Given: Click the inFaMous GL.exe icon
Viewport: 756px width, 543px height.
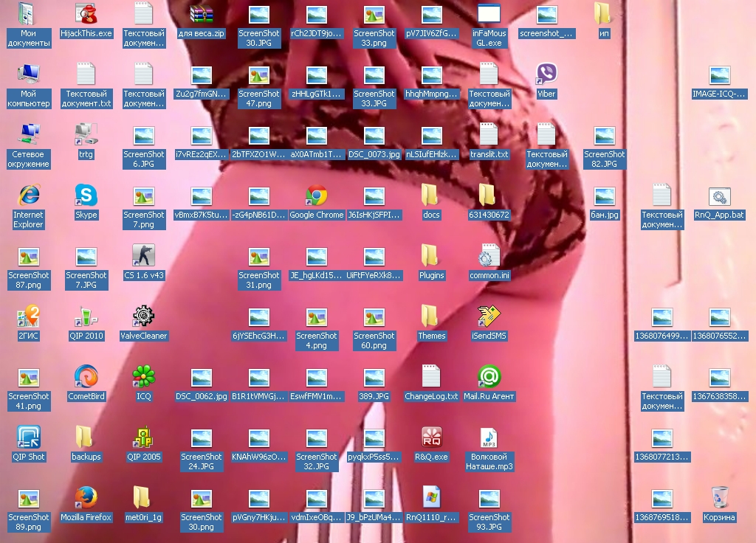Looking at the screenshot, I should click(x=489, y=14).
